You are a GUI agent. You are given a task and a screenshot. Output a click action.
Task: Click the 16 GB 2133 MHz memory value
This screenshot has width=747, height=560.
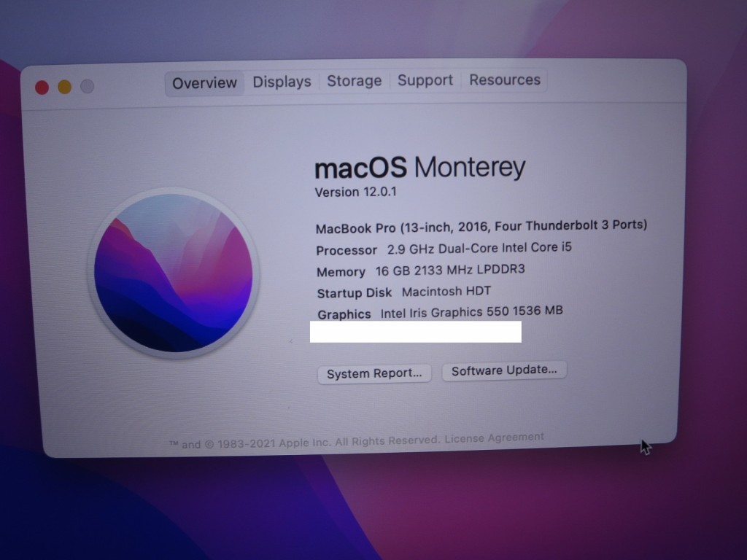click(x=450, y=270)
